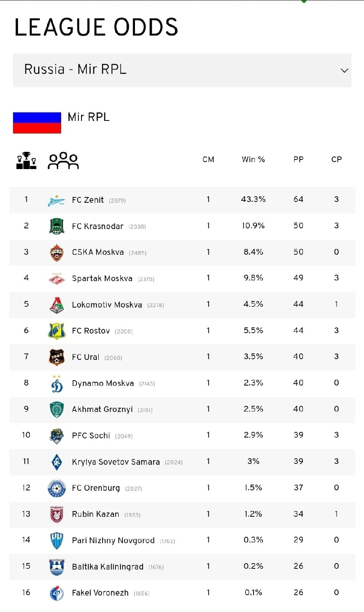Viewport: 364px width, 612px height.
Task: Click the teams group icon
Action: 63,160
